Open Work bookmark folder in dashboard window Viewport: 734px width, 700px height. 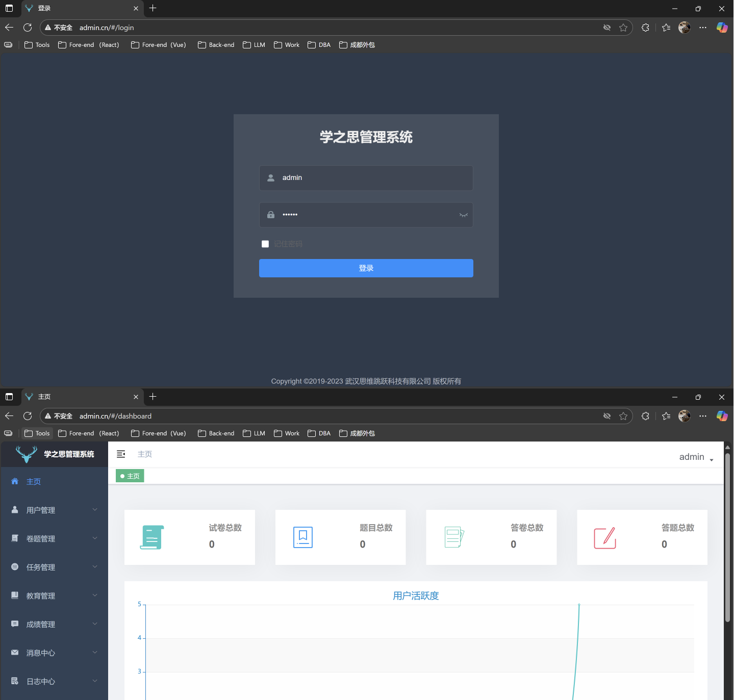(x=287, y=433)
